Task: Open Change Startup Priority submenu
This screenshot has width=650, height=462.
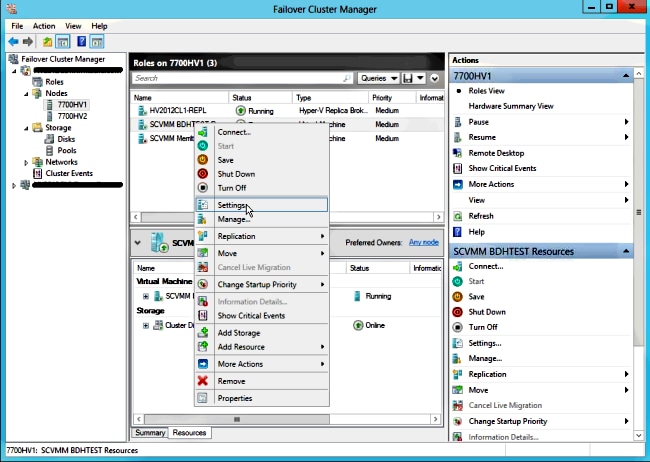Action: pos(262,284)
